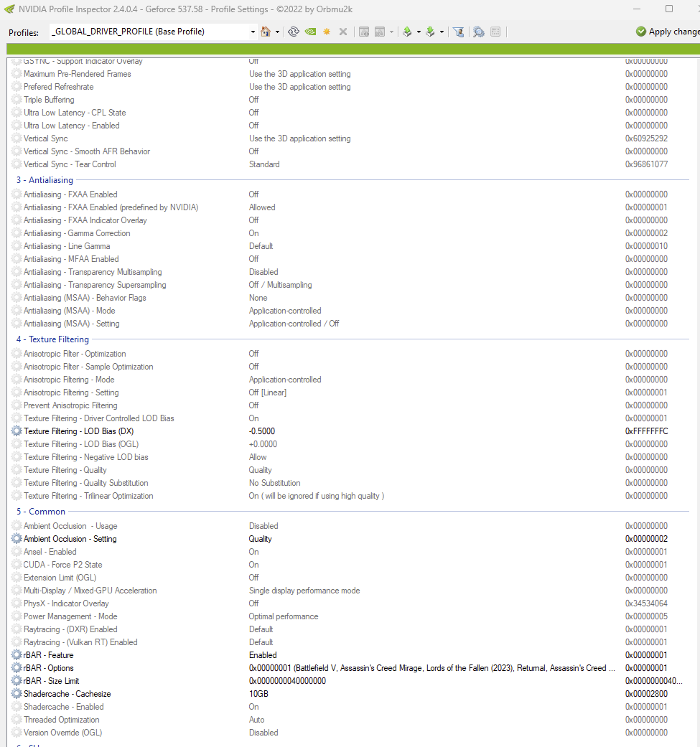The height and width of the screenshot is (747, 700).
Task: Select the Vertical Sync - Tear Control row
Action: tap(350, 164)
